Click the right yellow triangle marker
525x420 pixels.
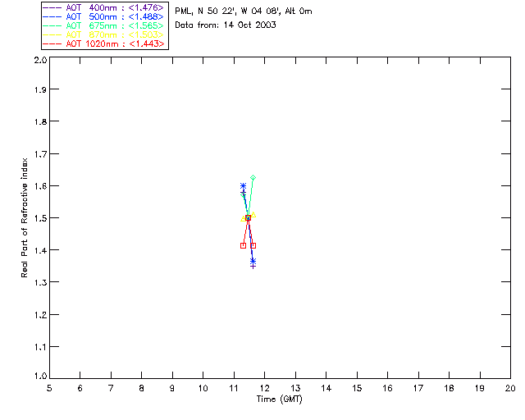253,215
